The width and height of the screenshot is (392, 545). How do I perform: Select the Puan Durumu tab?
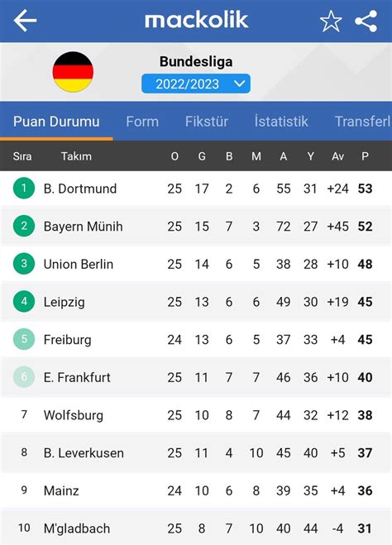pos(56,122)
